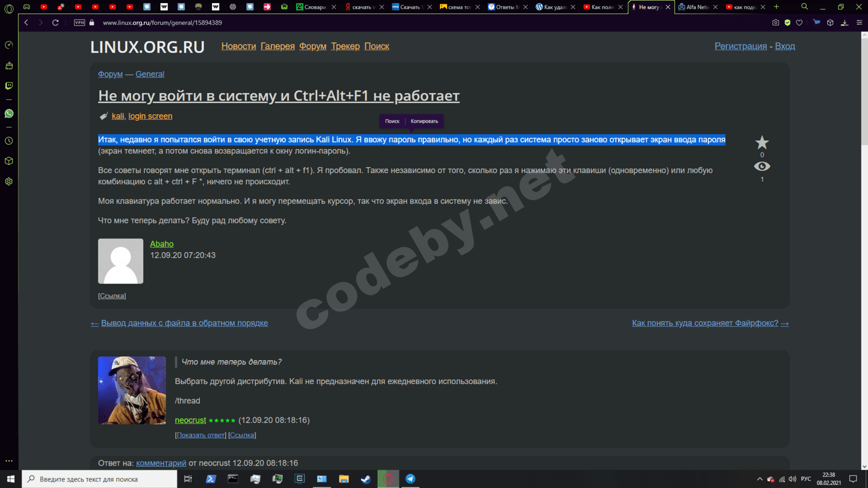868x488 pixels.
Task: Toggle the eye watch icon on topic
Action: [x=762, y=166]
